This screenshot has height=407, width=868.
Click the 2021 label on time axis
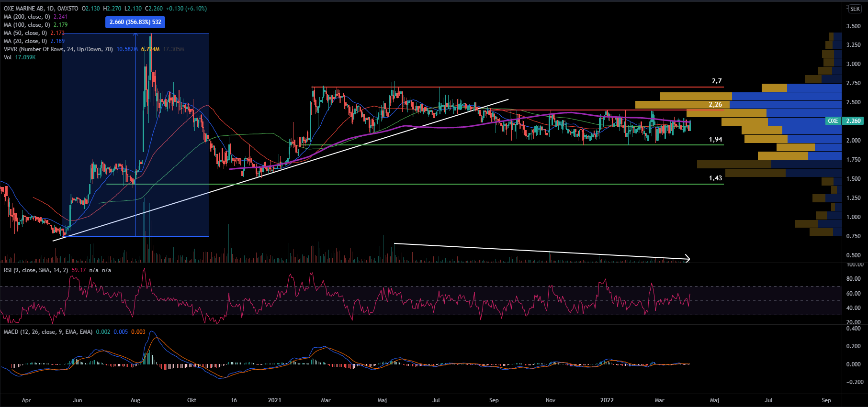274,400
